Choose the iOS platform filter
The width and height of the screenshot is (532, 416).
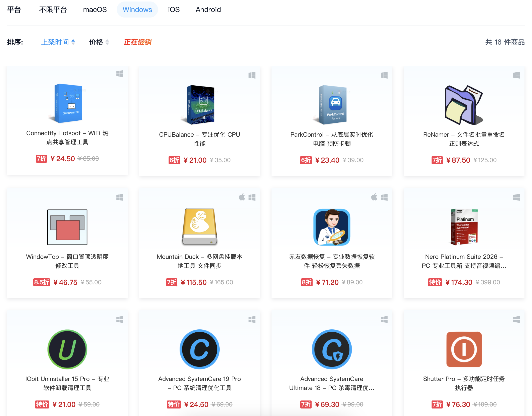(174, 10)
